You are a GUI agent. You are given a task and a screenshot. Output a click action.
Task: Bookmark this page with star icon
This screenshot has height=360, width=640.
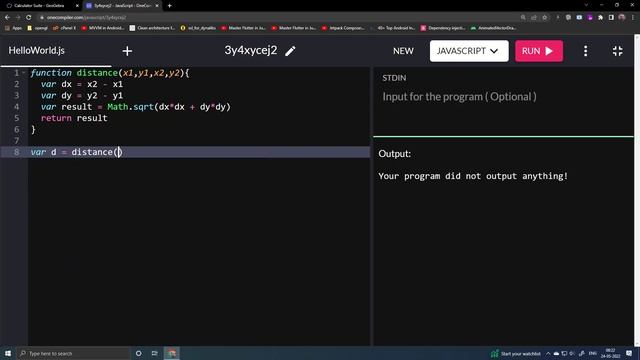tap(544, 18)
